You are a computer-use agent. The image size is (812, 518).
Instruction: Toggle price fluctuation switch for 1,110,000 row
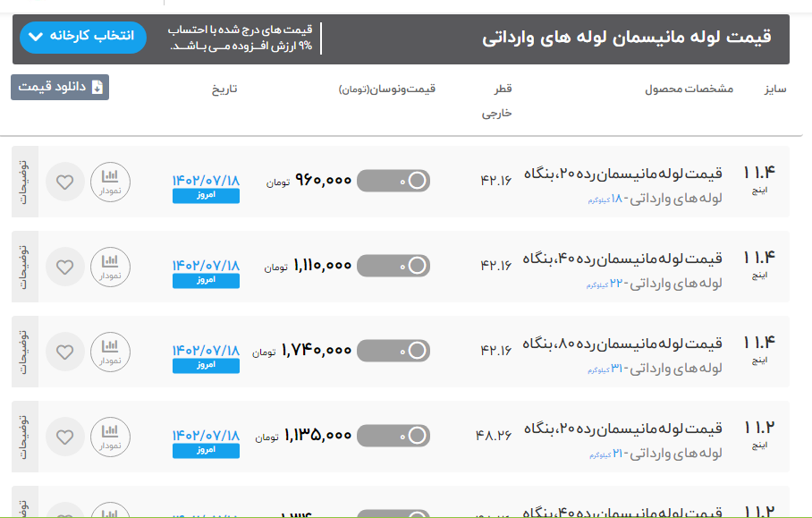point(393,266)
